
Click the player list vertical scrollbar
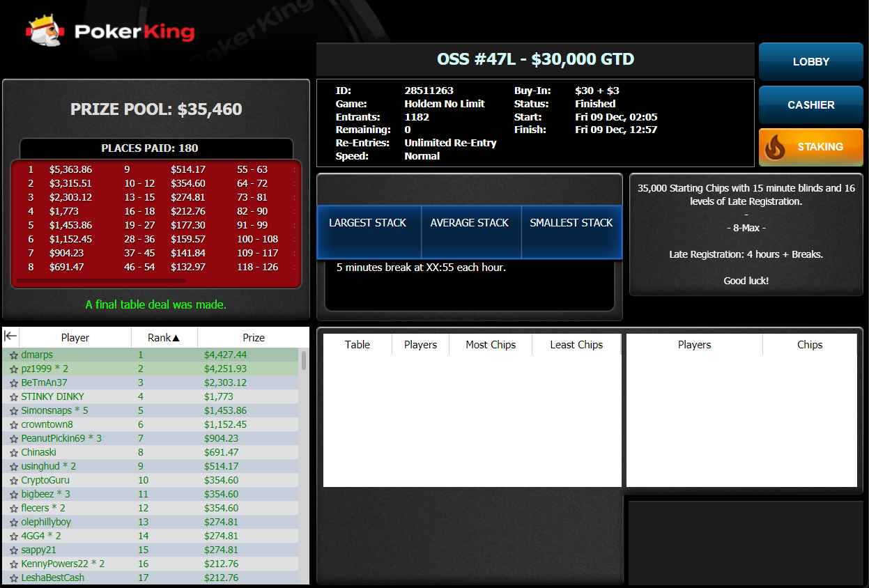(304, 360)
